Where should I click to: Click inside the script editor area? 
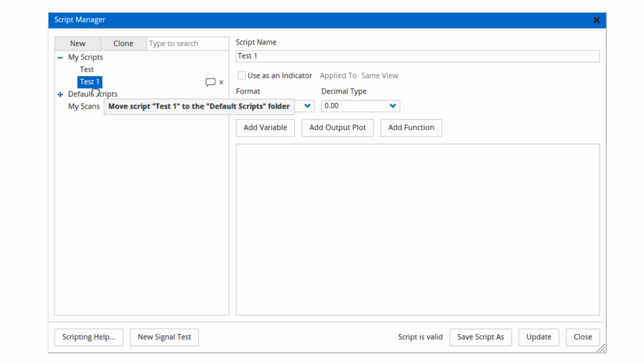(x=418, y=230)
